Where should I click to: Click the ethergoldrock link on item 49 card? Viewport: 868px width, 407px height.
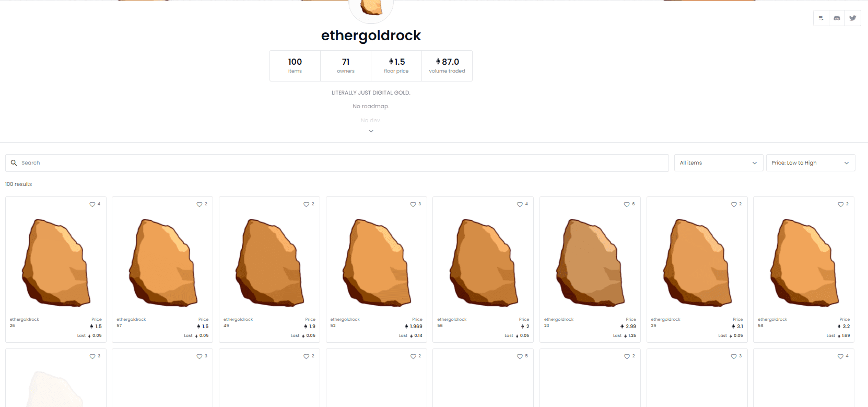[x=238, y=319]
